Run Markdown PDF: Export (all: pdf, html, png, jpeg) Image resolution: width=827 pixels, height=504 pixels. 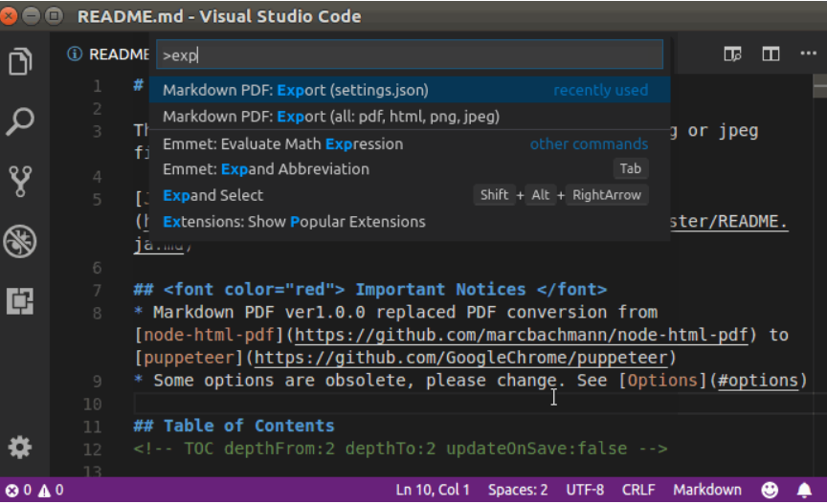[x=410, y=117]
